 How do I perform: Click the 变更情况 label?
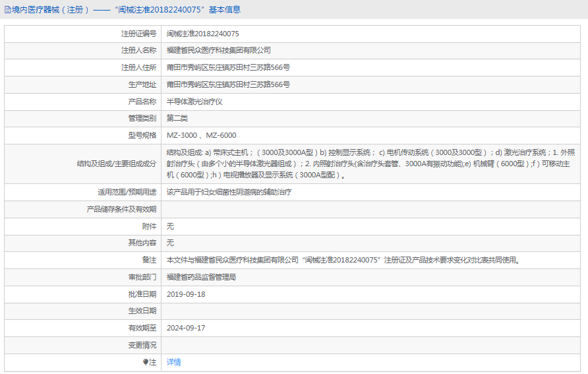(x=142, y=345)
